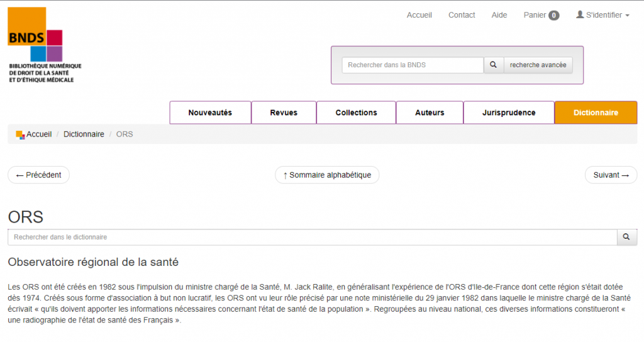
Task: Click the user icon next to S'identifier
Action: pos(580,15)
